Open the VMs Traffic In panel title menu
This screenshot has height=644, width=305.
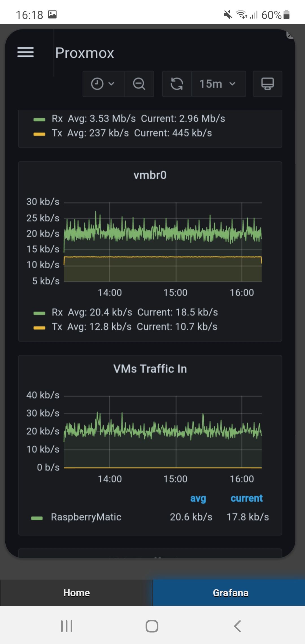point(150,369)
